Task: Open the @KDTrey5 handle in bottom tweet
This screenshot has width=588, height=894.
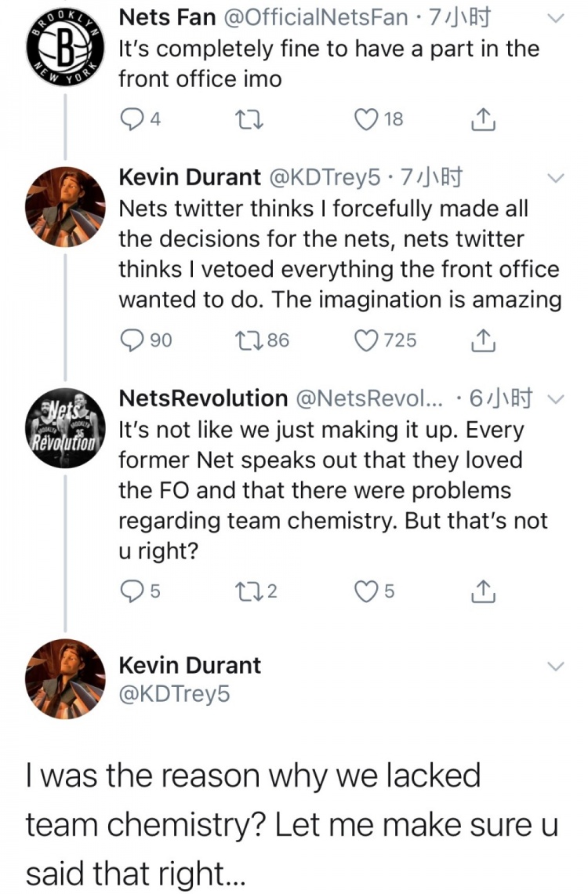Action: tap(175, 693)
